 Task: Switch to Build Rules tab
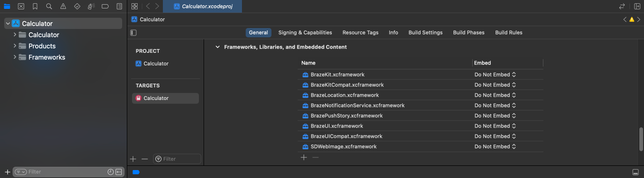tap(509, 33)
